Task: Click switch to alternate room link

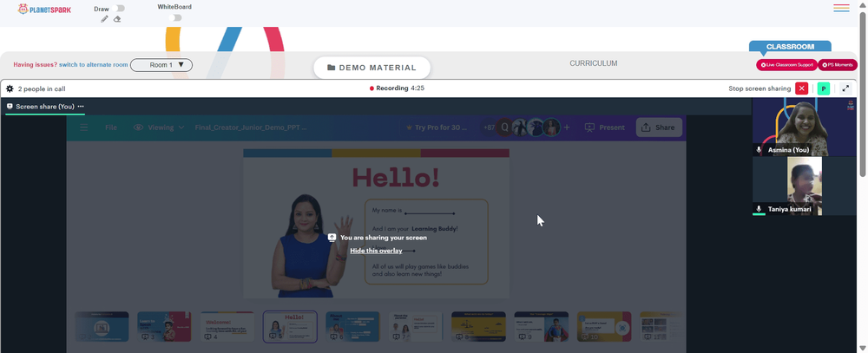Action: pos(94,65)
